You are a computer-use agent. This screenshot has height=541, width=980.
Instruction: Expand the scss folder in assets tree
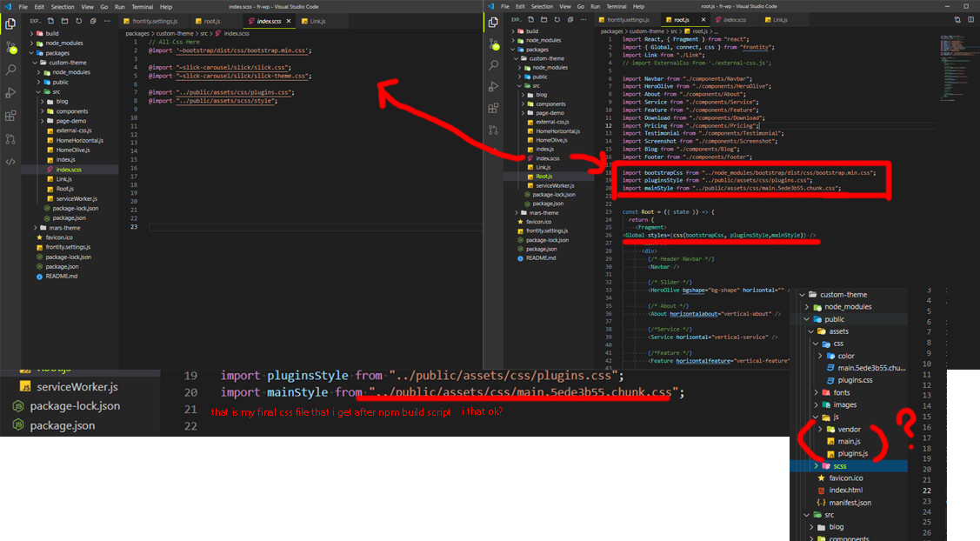[839, 466]
